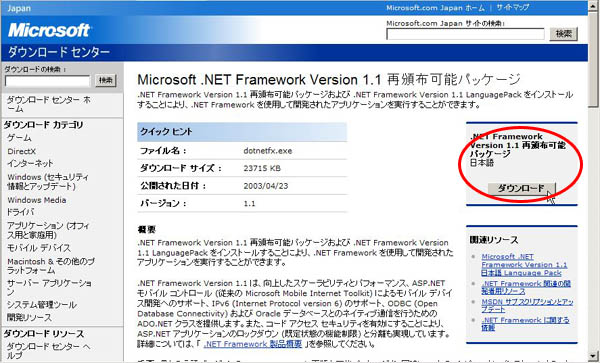Image resolution: width=600 pixels, height=363 pixels.
Task: Click the ダウンロード リソース heading
Action: coord(44,334)
